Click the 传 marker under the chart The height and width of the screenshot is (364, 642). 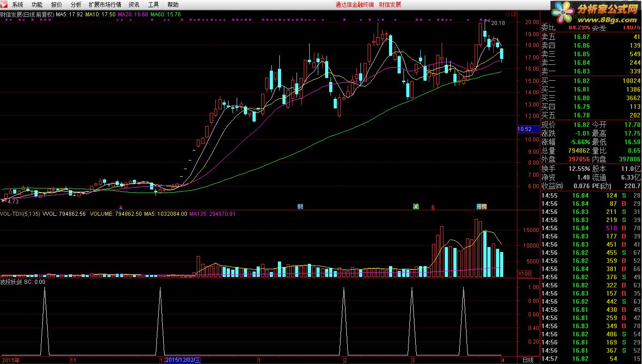[x=479, y=207]
